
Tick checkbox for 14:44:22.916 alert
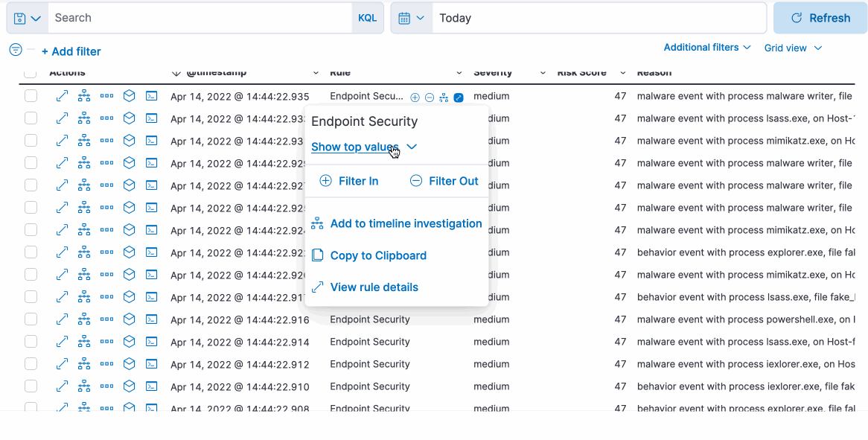click(31, 319)
